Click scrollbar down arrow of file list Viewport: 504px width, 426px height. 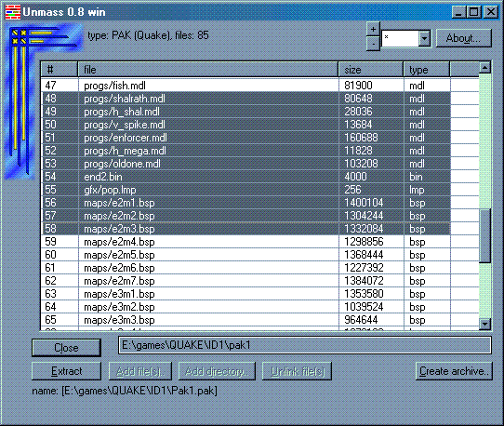coord(484,324)
